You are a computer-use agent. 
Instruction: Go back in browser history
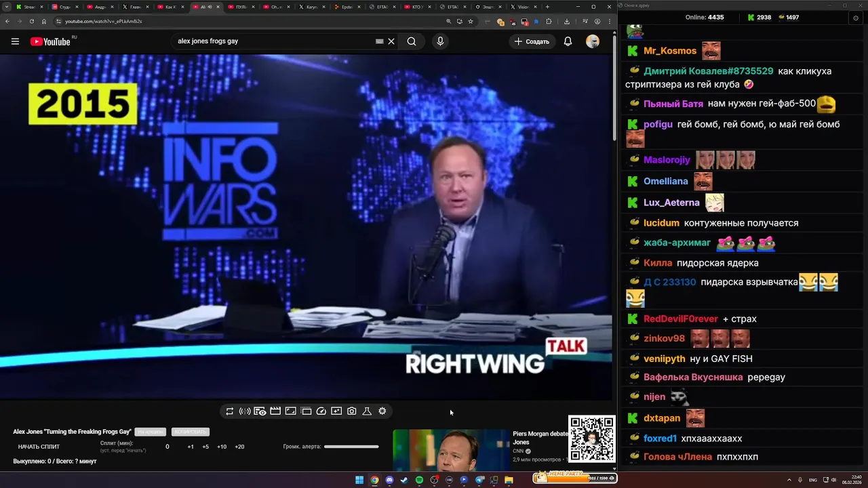pos(7,21)
